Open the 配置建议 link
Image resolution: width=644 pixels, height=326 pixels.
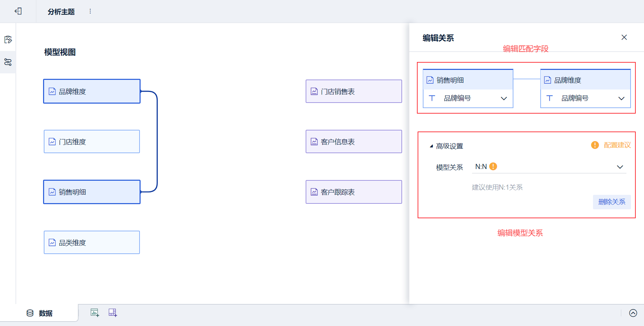pyautogui.click(x=617, y=145)
